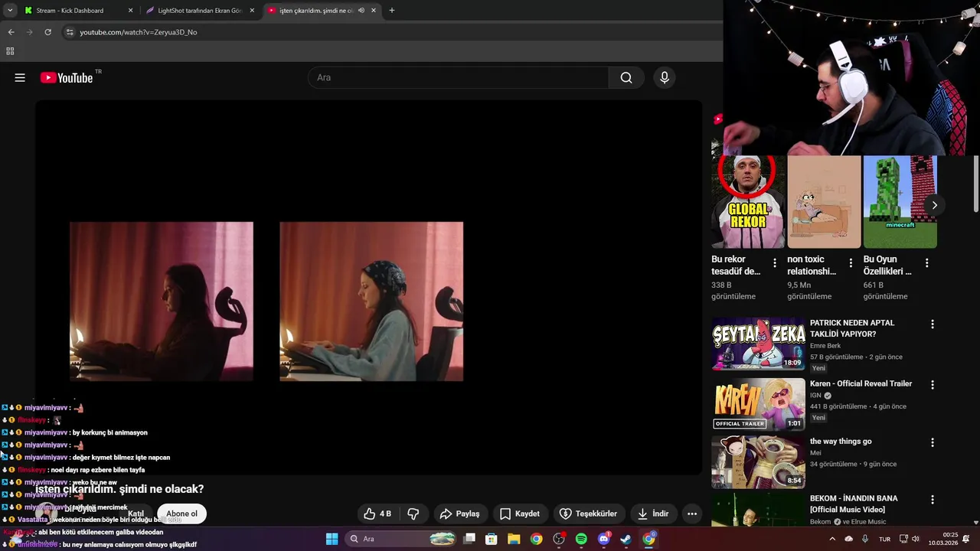
Task: Open Microsoft Store from the taskbar
Action: (492, 539)
